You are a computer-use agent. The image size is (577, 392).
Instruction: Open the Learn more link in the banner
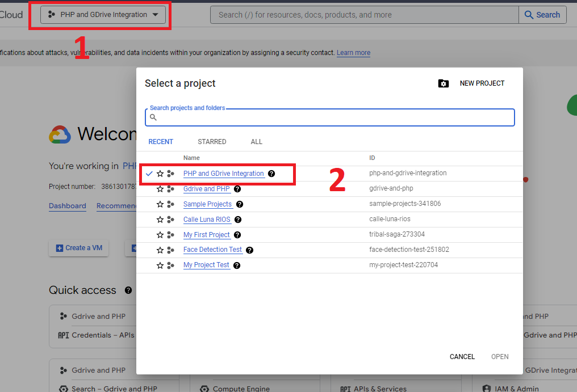(x=353, y=53)
